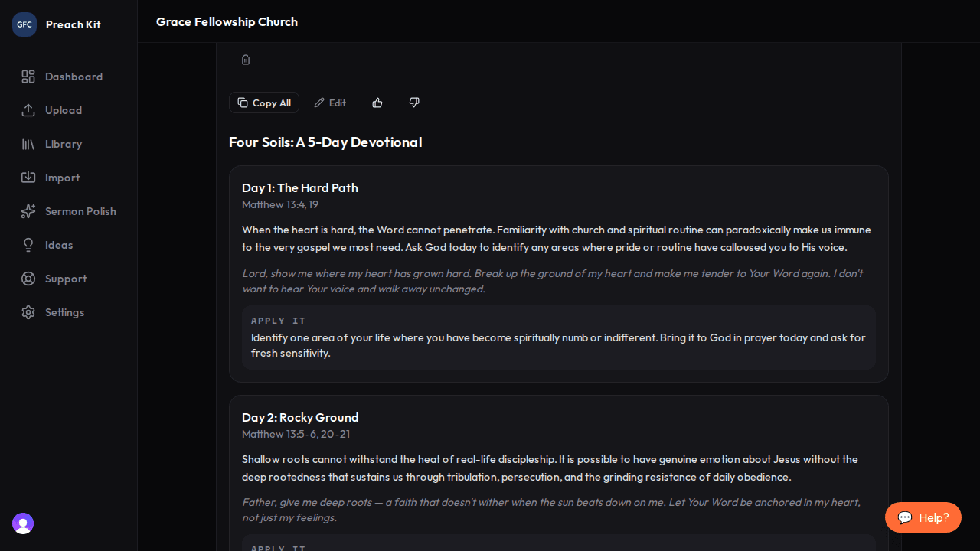The image size is (980, 551).
Task: Go to Dashboard using its grid icon
Action: [x=28, y=77]
